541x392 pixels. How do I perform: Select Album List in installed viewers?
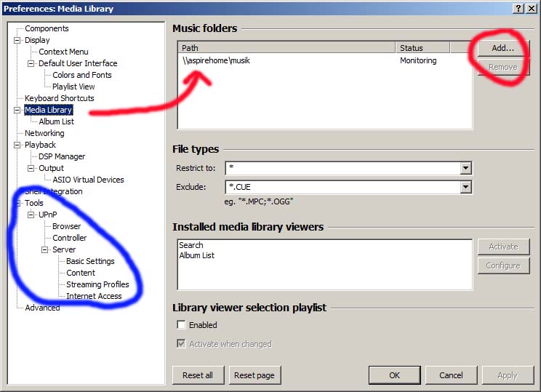pos(197,255)
